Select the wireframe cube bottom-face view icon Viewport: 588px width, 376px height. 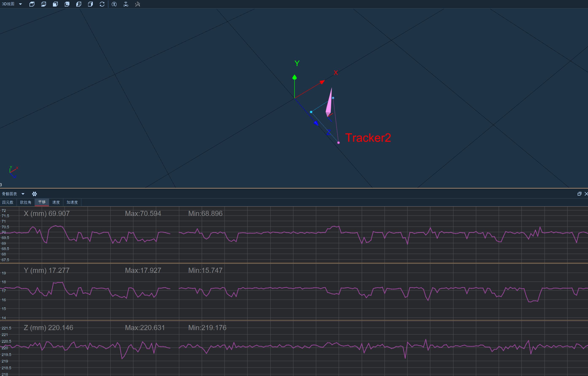[43, 4]
